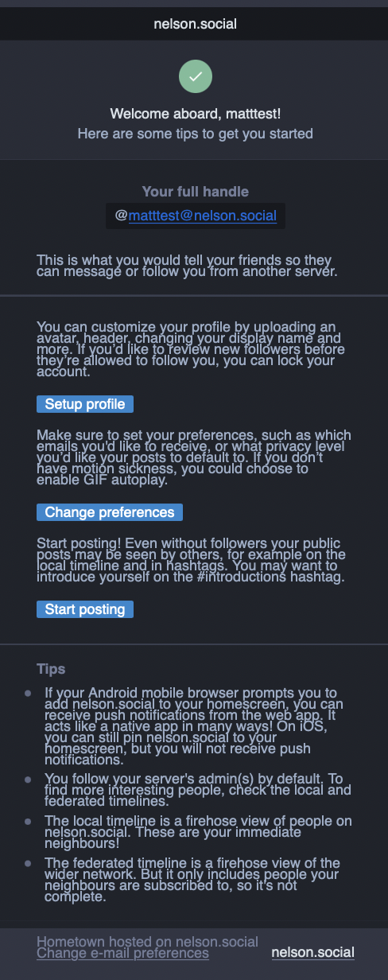Click the Here are some tips subtitle
This screenshot has height=980, width=388.
click(x=196, y=134)
